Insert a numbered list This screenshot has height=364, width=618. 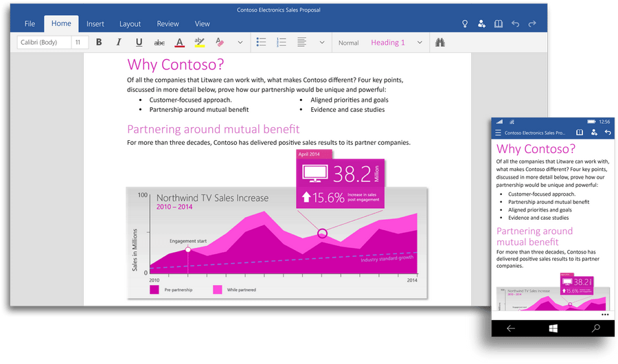281,43
